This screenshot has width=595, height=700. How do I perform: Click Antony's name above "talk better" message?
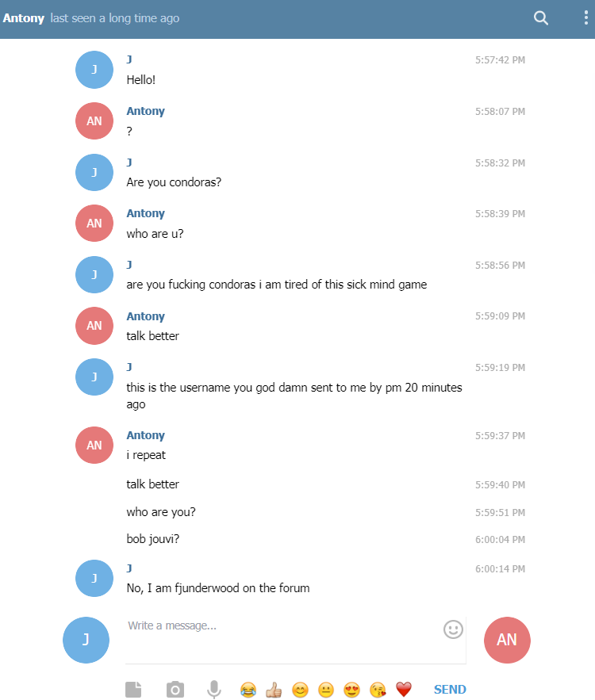[146, 316]
